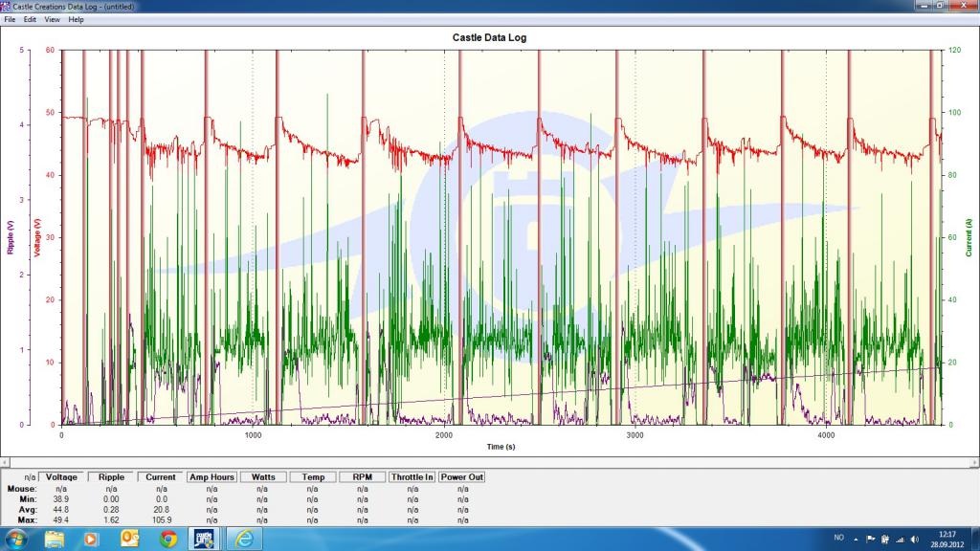
Task: Click the RPM column button
Action: click(362, 476)
